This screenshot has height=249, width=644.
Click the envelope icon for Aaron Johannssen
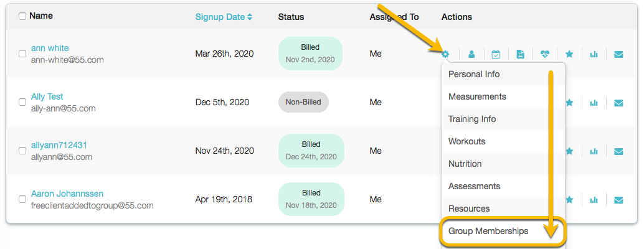[x=618, y=200]
